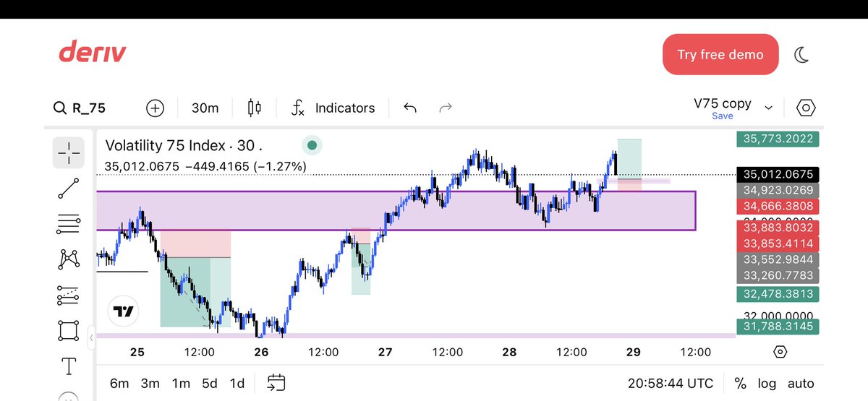Open the 30m interval selector
Viewport: 868px width, 401px height.
tap(205, 108)
